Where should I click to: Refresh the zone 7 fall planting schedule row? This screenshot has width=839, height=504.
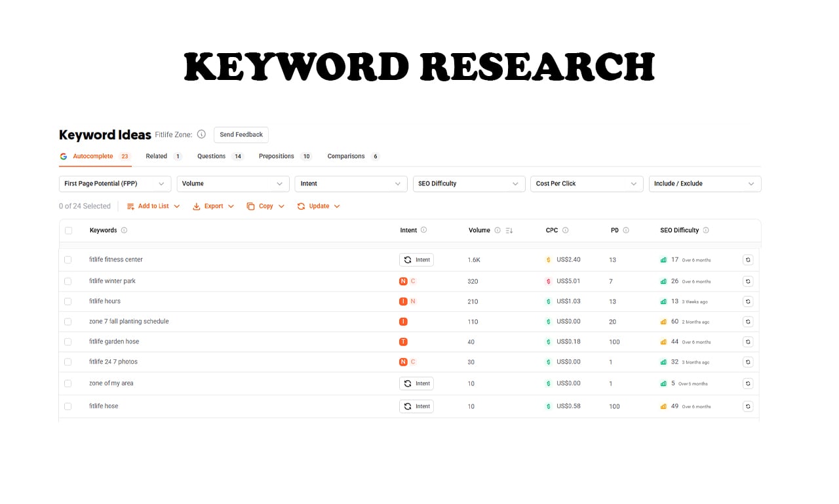tap(748, 322)
